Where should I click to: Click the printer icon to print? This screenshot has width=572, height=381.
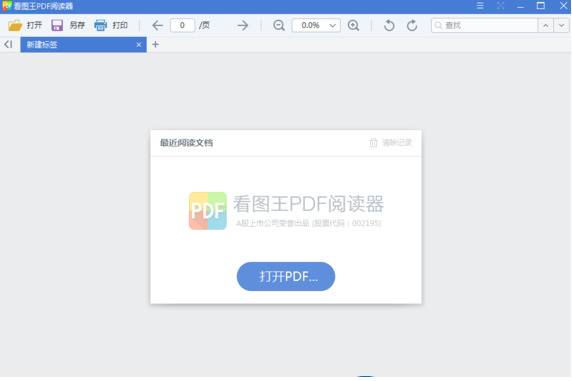[x=100, y=25]
